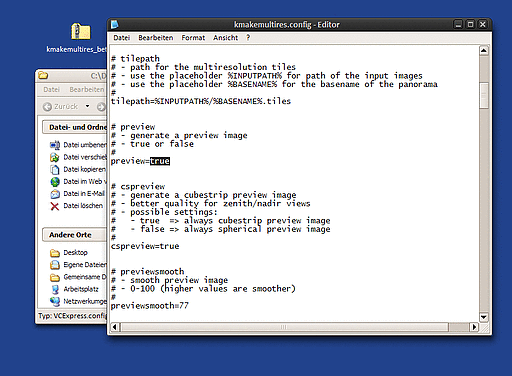
Task: Click the '# - 0-100 (higher values are smoother)' line
Action: tap(203, 289)
